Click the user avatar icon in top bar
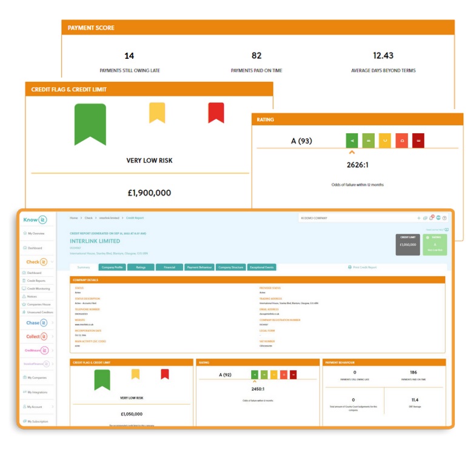The height and width of the screenshot is (458, 476). (438, 217)
